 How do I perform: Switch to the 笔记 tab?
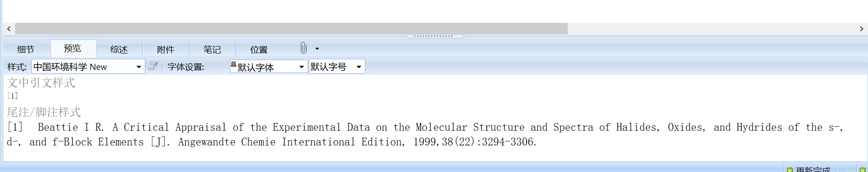coord(212,49)
